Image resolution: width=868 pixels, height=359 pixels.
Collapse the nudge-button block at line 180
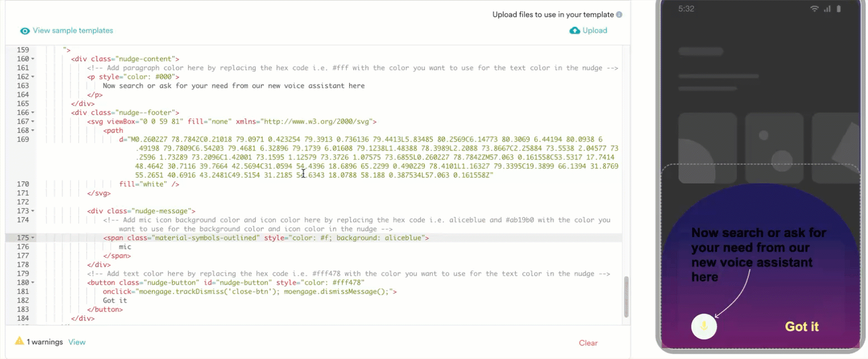click(x=32, y=282)
